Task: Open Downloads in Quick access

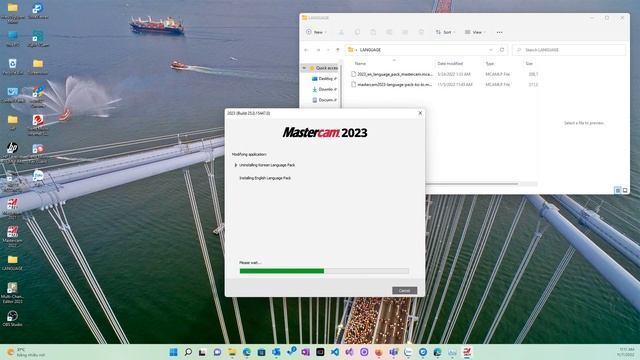Action: [x=324, y=89]
